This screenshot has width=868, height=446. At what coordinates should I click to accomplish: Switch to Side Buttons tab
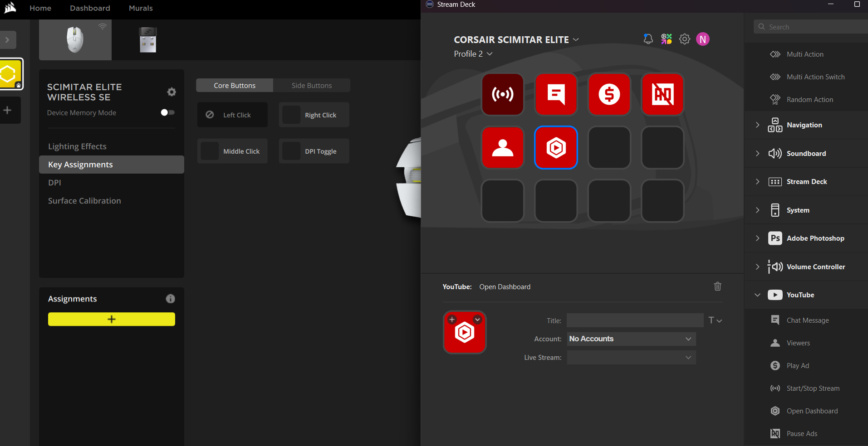pyautogui.click(x=312, y=85)
